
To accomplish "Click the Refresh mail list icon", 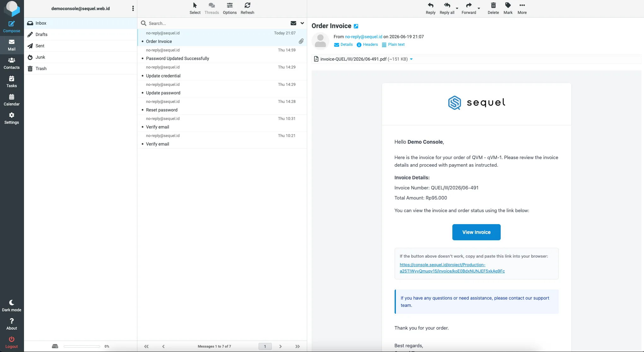I will (247, 9).
